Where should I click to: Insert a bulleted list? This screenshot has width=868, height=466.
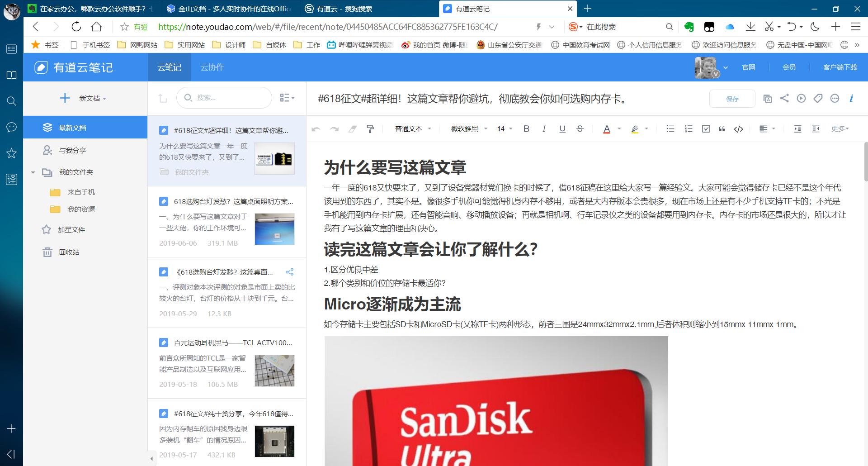pyautogui.click(x=670, y=129)
